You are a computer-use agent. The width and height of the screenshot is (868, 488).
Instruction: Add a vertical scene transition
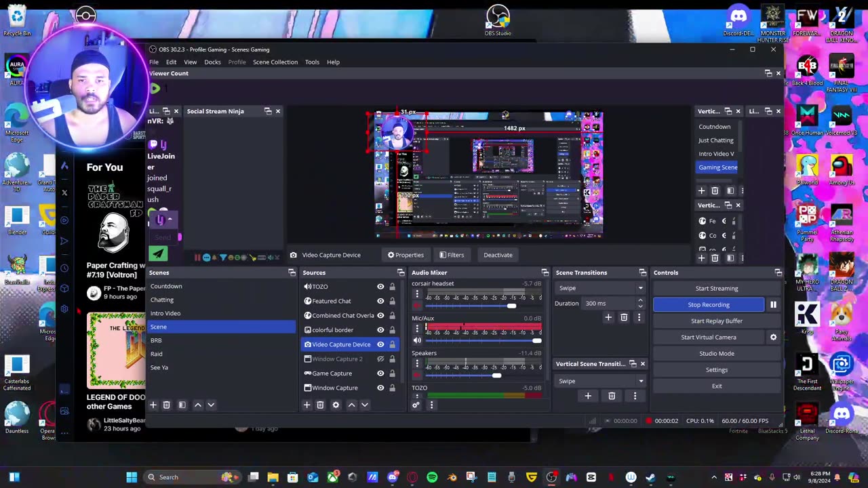(x=588, y=396)
